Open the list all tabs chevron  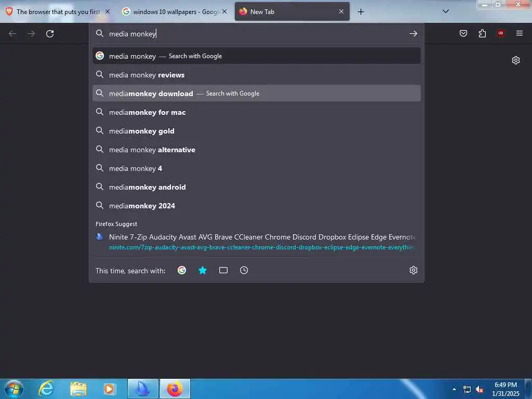(x=446, y=11)
